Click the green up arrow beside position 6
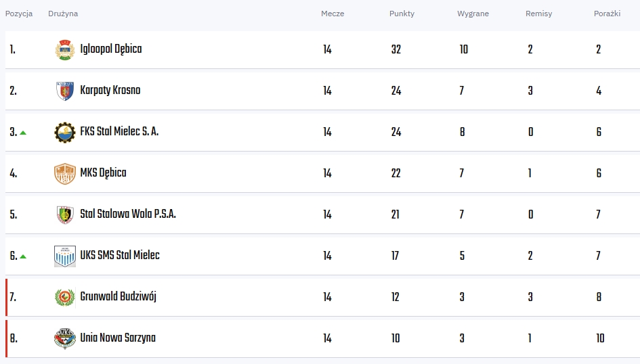 [x=23, y=257]
